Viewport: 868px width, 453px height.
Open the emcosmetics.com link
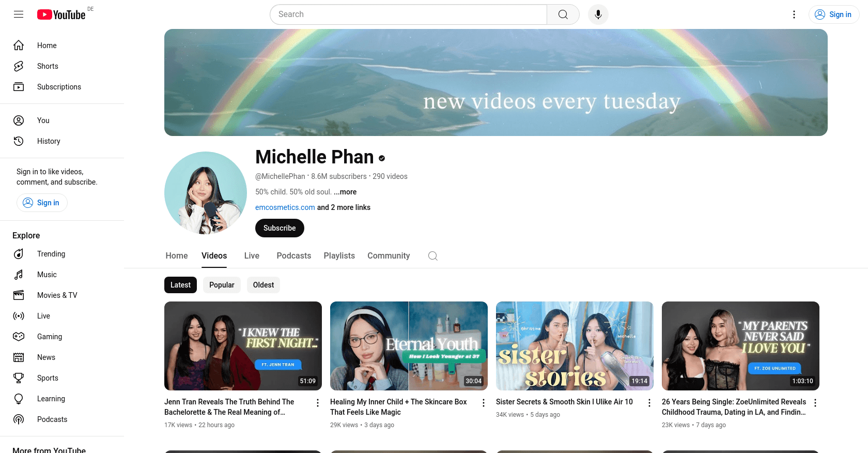pyautogui.click(x=285, y=207)
